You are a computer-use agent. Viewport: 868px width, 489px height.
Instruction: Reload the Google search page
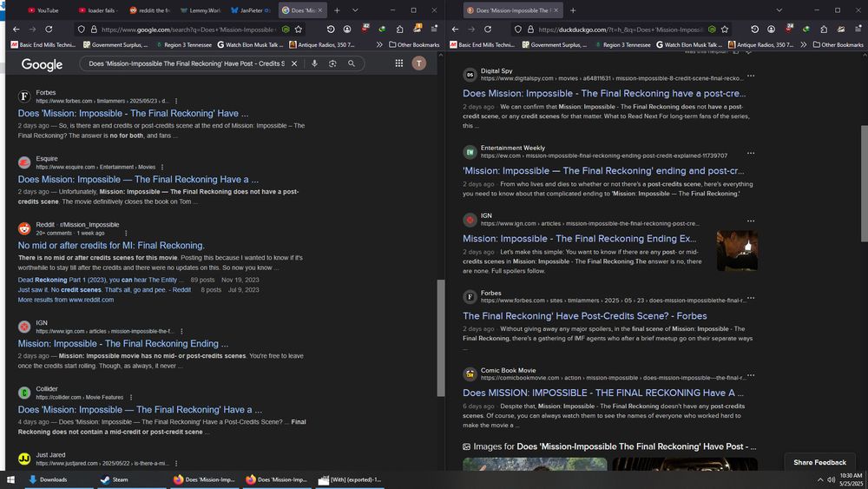pyautogui.click(x=49, y=30)
